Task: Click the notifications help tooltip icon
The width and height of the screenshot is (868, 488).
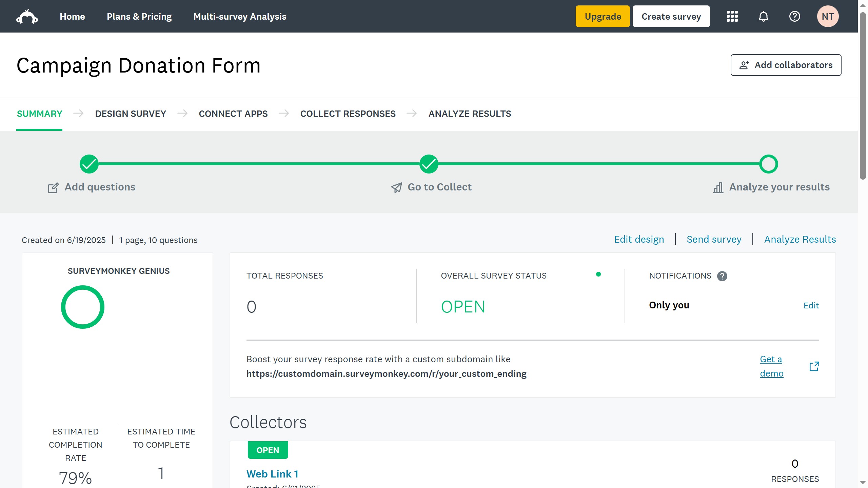Action: (x=722, y=276)
